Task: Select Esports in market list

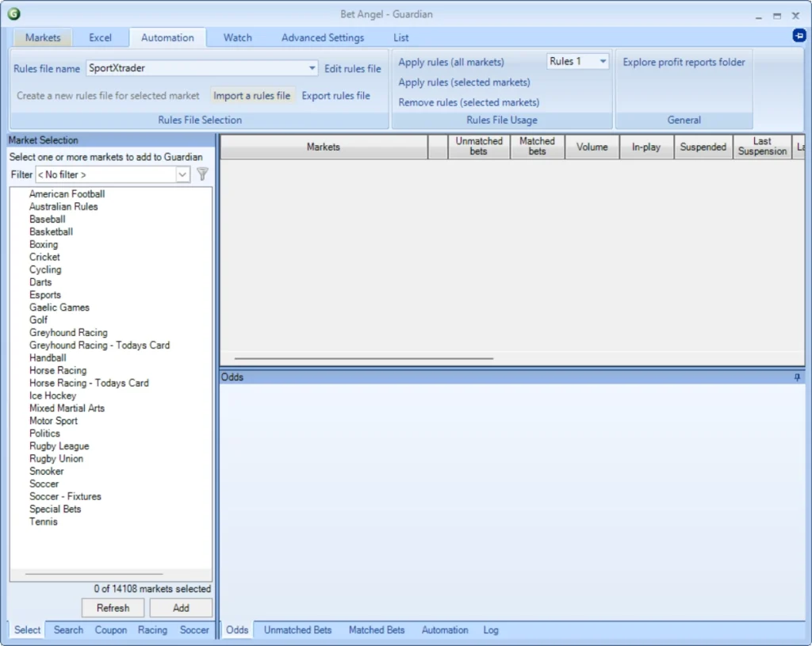Action: 45,295
